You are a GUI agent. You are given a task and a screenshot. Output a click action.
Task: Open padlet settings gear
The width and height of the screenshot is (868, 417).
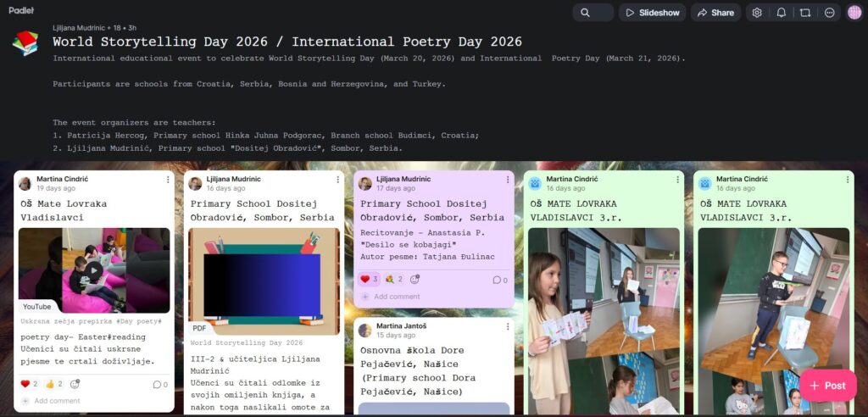click(x=757, y=13)
